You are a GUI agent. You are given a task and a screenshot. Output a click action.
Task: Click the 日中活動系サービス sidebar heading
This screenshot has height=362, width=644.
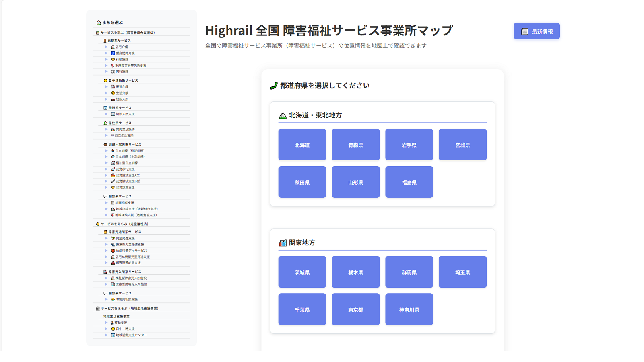[x=121, y=80]
